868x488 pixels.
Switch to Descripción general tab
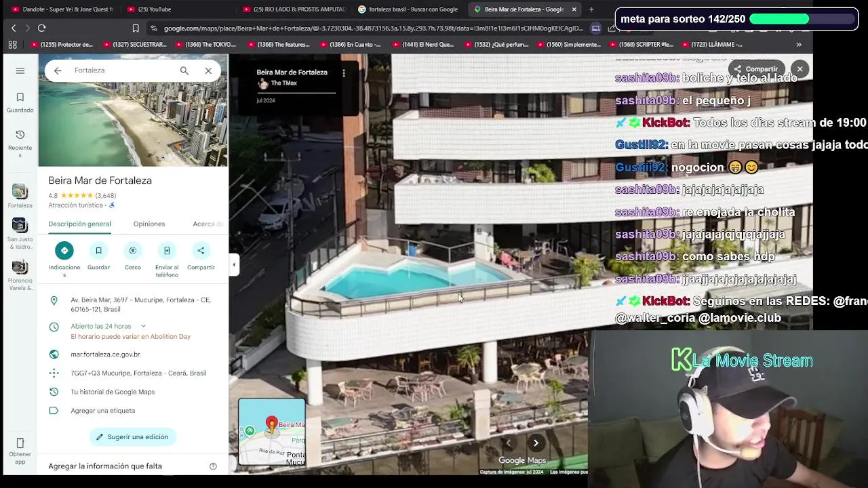79,224
